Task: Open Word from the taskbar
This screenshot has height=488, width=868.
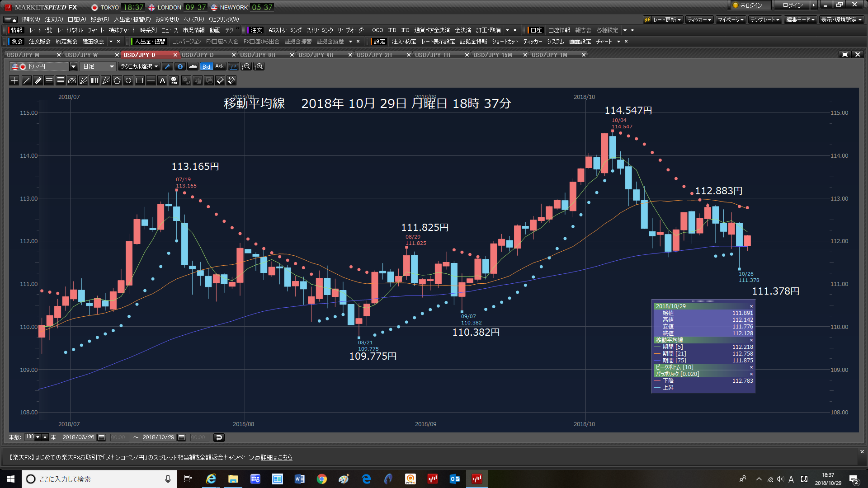Action: (x=299, y=479)
